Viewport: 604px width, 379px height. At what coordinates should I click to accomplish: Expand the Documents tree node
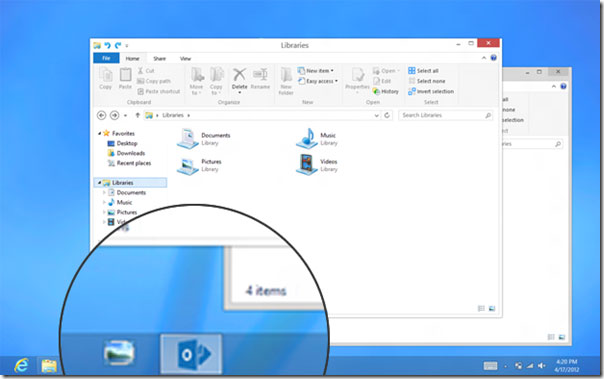tap(104, 192)
